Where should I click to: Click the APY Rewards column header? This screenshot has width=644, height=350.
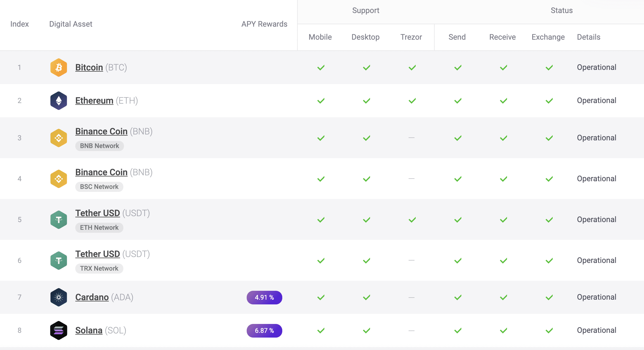point(264,24)
